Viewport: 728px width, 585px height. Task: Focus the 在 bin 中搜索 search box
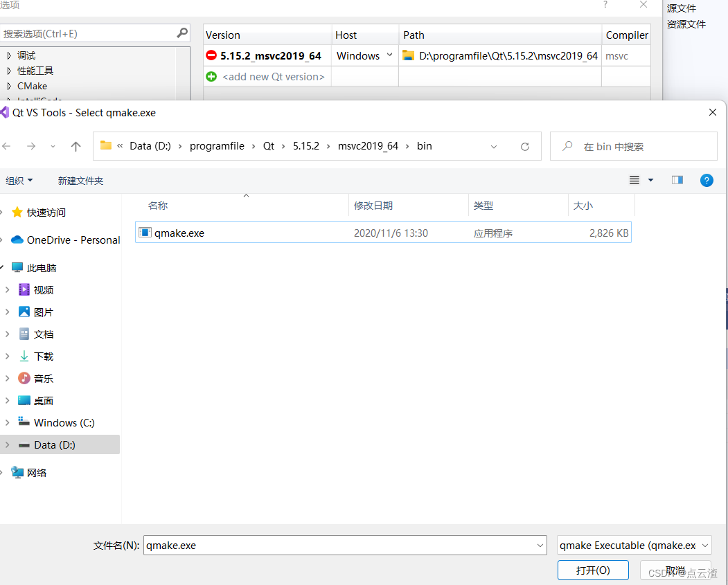pos(634,147)
